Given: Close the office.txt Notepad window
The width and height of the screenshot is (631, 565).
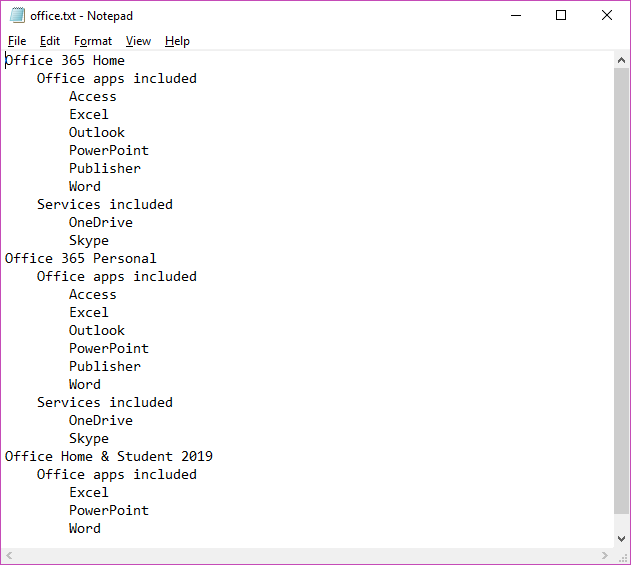Looking at the screenshot, I should pyautogui.click(x=607, y=15).
